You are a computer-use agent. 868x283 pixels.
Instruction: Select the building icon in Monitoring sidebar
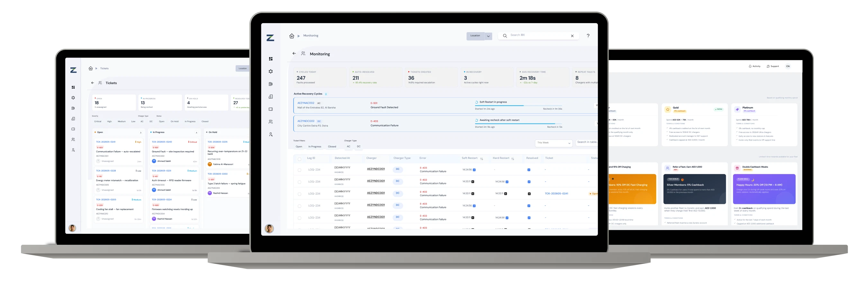pyautogui.click(x=271, y=97)
